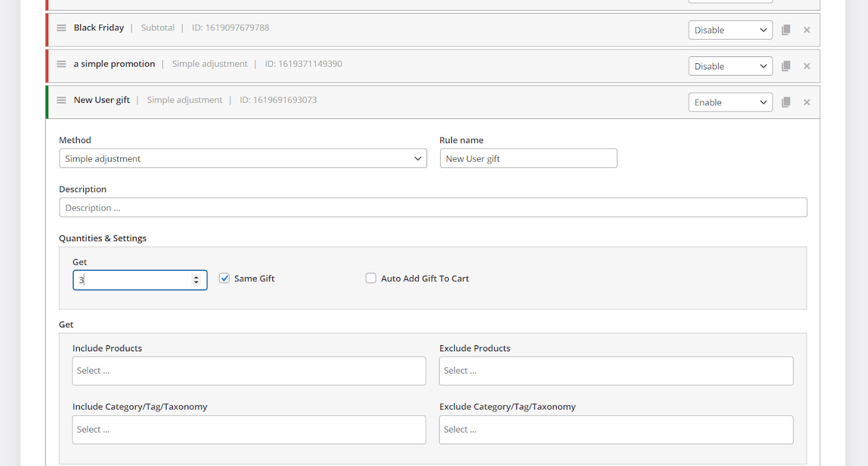Click drag handle for a simple promotion
Screen dimensions: 868x466
click(61, 64)
